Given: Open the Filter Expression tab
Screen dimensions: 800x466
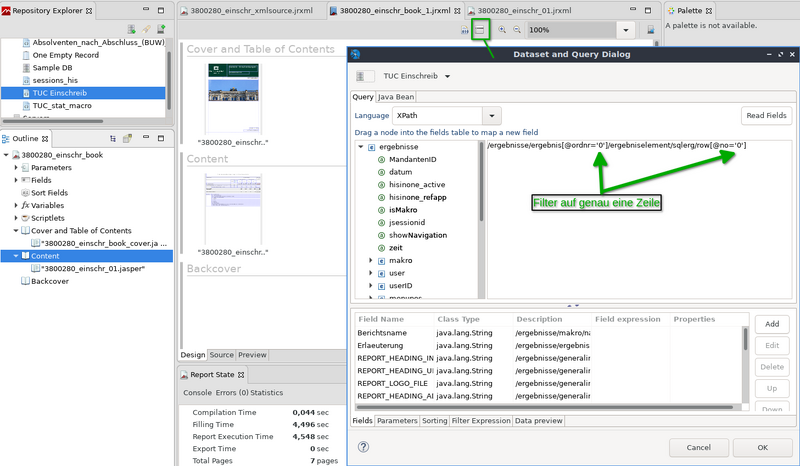Looking at the screenshot, I should pyautogui.click(x=481, y=421).
